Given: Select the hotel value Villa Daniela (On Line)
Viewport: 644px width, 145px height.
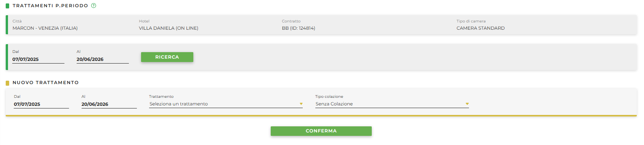Looking at the screenshot, I should [169, 28].
